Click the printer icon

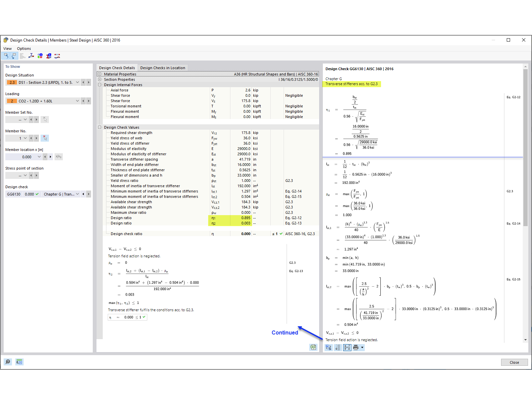tap(356, 347)
